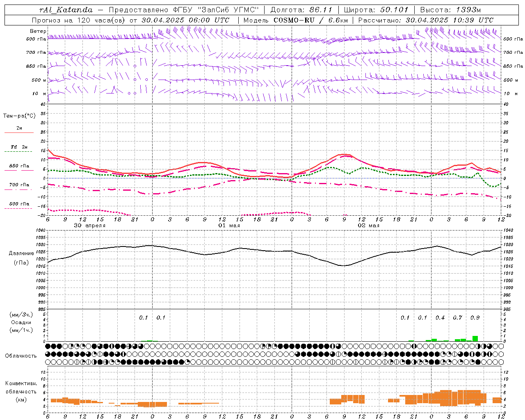Click the '30 апреля' date label

coord(89,226)
